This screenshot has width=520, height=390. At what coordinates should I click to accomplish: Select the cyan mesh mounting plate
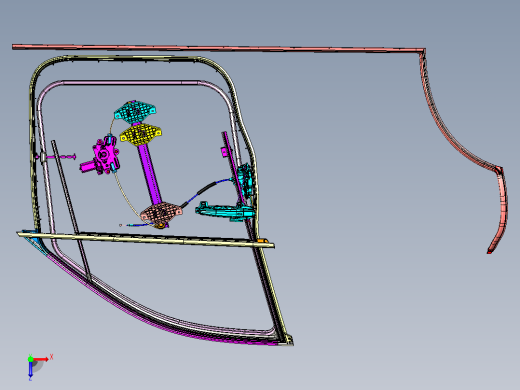point(135,112)
